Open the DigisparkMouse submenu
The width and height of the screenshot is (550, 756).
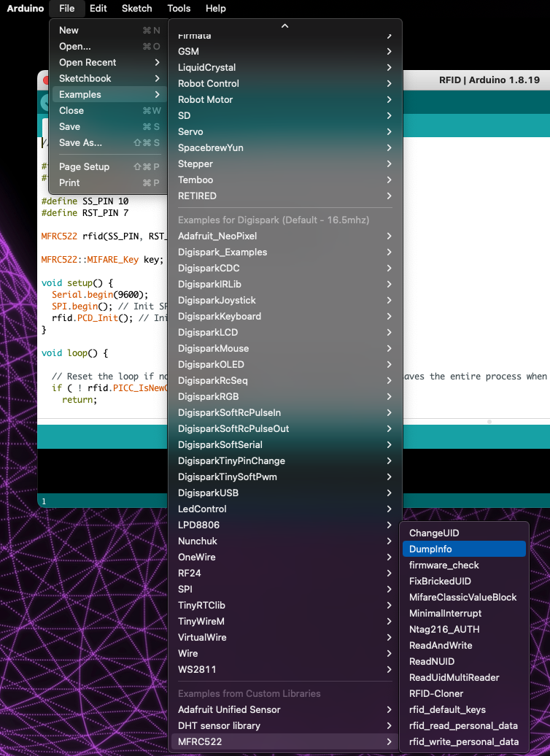(284, 348)
